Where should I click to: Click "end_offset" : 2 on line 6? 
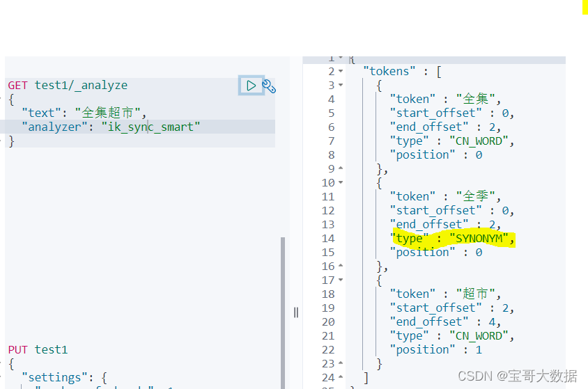coord(445,127)
